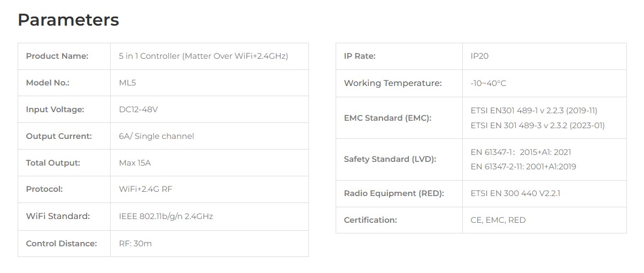Select the WiFi+2.4G RF protocol value
The width and height of the screenshot is (644, 273).
145,189
